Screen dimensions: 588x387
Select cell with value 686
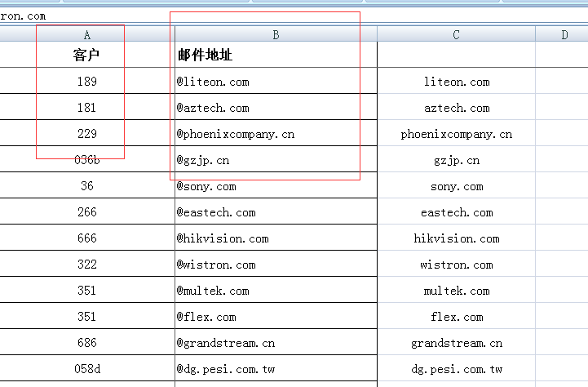pos(87,342)
